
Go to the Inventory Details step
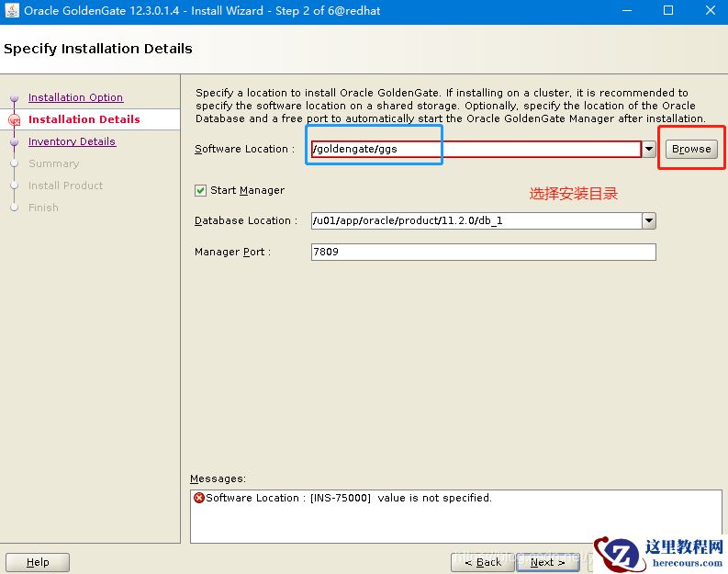[72, 141]
